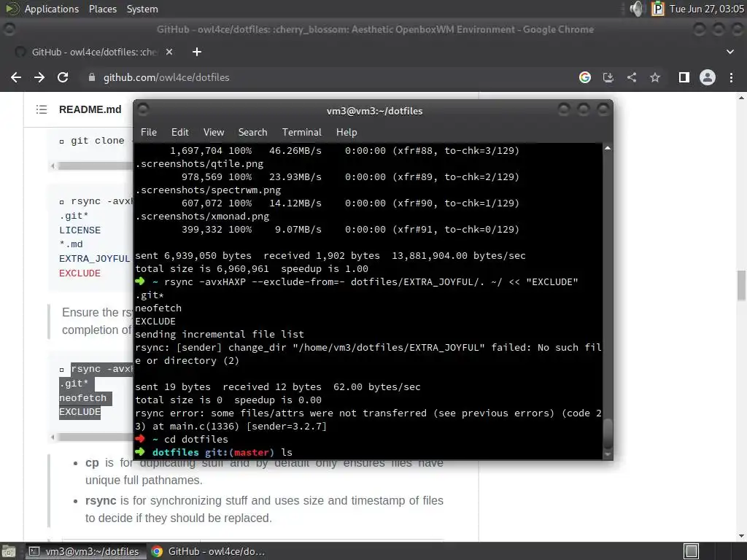The height and width of the screenshot is (560, 747).
Task: Click the P tray icon in the top panel
Action: (658, 9)
